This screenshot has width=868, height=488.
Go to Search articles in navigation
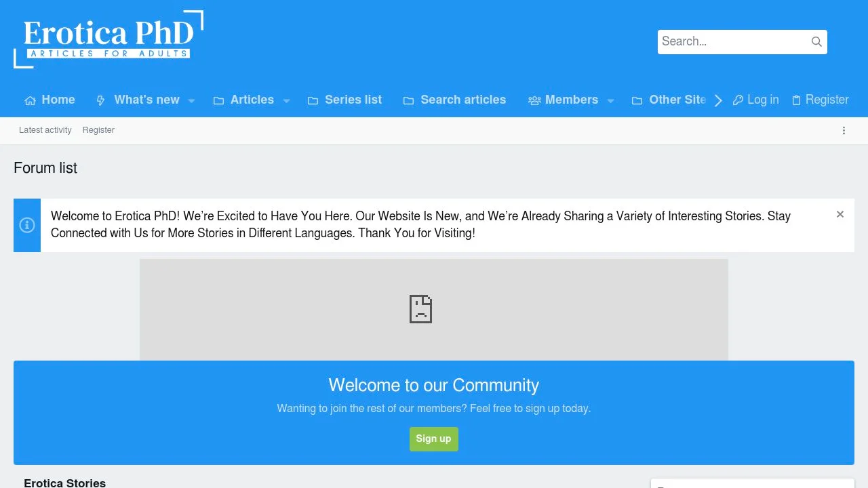(462, 100)
